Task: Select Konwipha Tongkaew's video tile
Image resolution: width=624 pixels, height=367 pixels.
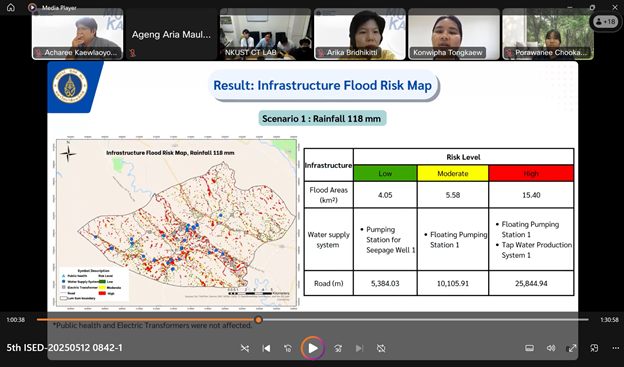Action: point(454,34)
